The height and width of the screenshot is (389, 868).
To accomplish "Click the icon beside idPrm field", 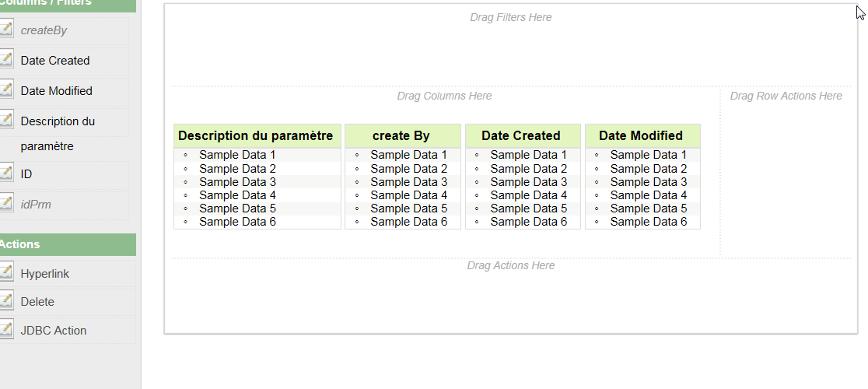I will 6,204.
